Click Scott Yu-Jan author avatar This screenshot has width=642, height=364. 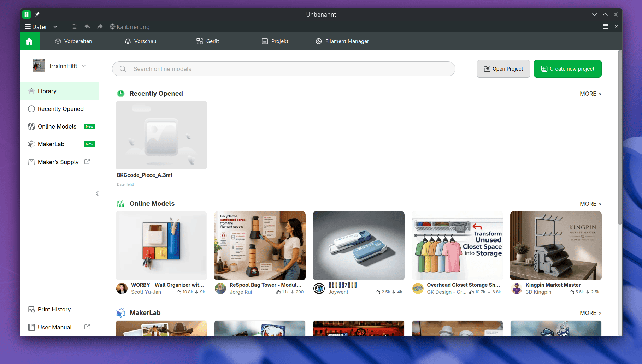point(122,288)
